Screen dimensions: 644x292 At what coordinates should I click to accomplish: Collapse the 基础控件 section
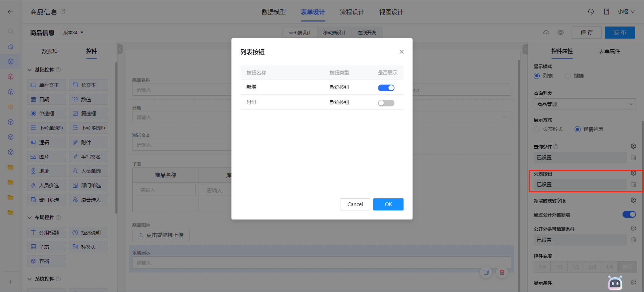click(30, 70)
